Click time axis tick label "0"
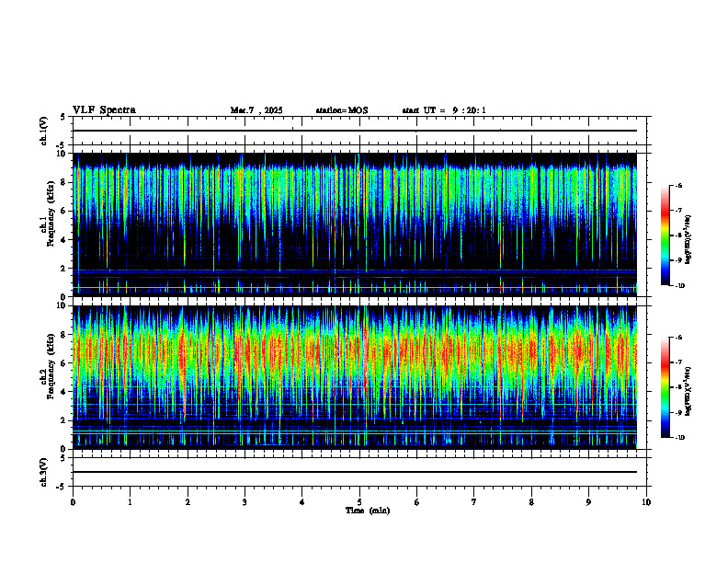Viewport: 728px width, 563px height. click(73, 502)
